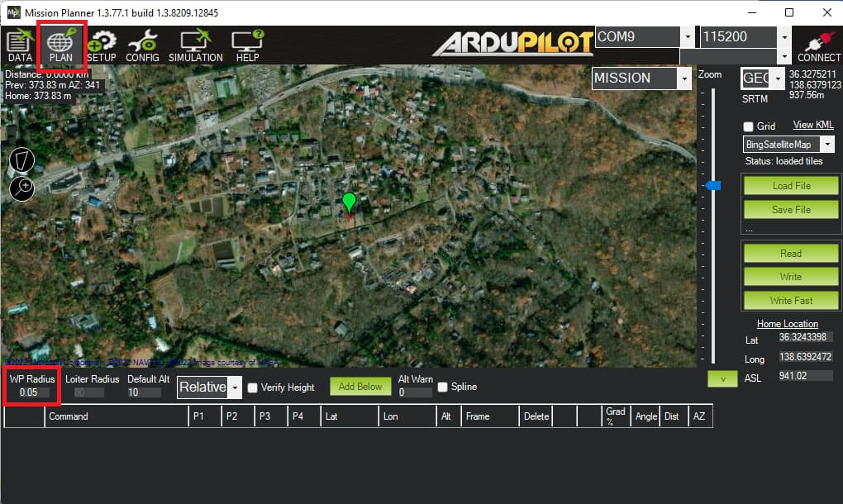
Task: Click the Grad % column header
Action: click(x=616, y=416)
